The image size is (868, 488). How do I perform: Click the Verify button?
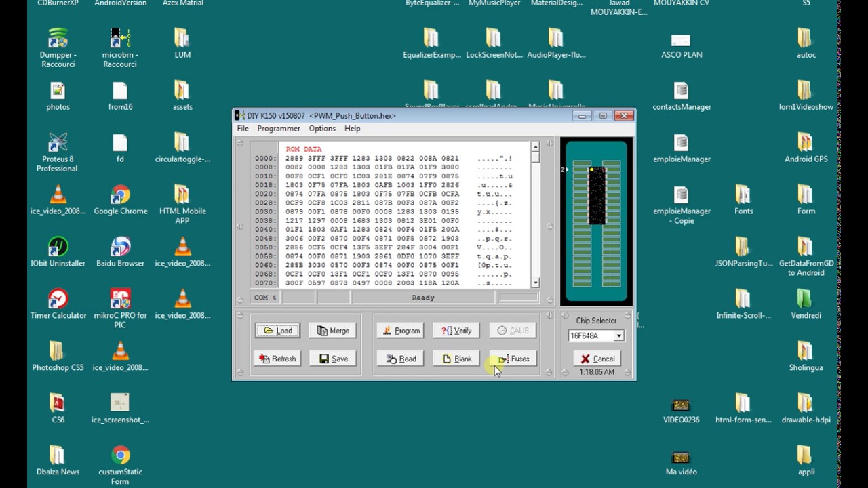pos(456,331)
